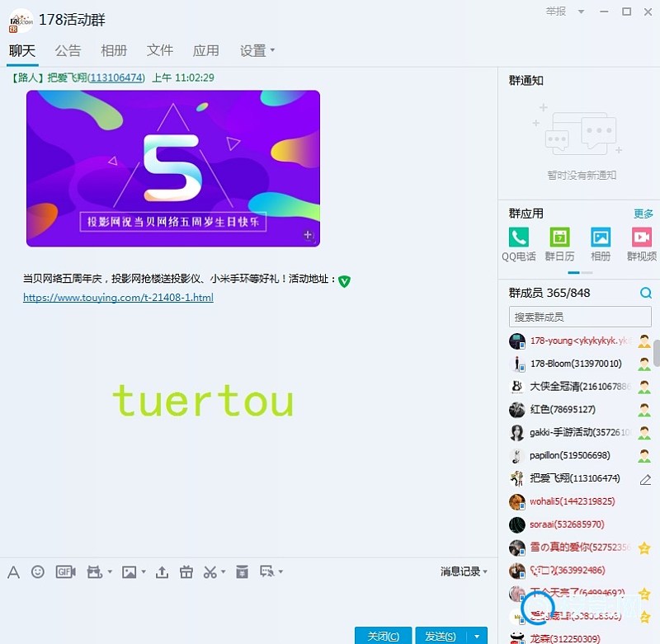Click the group gift box icon

click(94, 571)
